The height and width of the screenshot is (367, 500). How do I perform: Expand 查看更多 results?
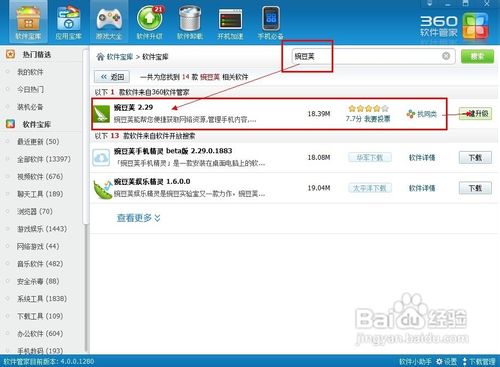[x=139, y=218]
